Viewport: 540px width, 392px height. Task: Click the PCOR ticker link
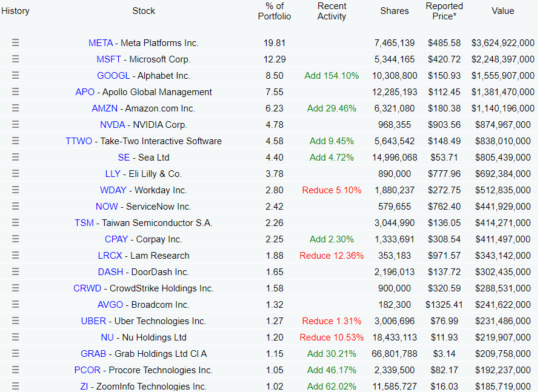(x=87, y=370)
